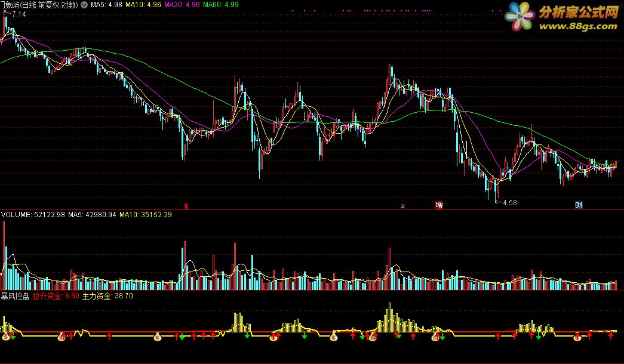624x364 pixels.
Task: Open the red 增 event marker
Action: [439, 205]
